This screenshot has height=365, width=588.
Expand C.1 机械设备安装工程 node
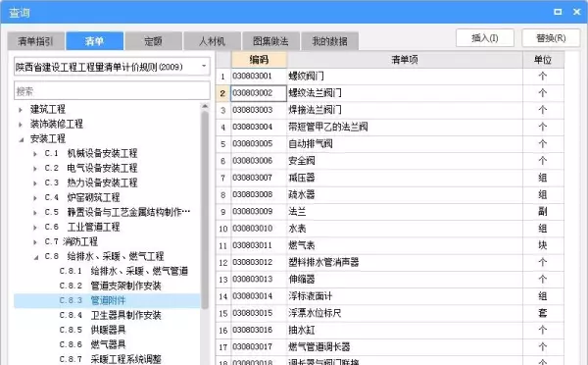point(35,154)
